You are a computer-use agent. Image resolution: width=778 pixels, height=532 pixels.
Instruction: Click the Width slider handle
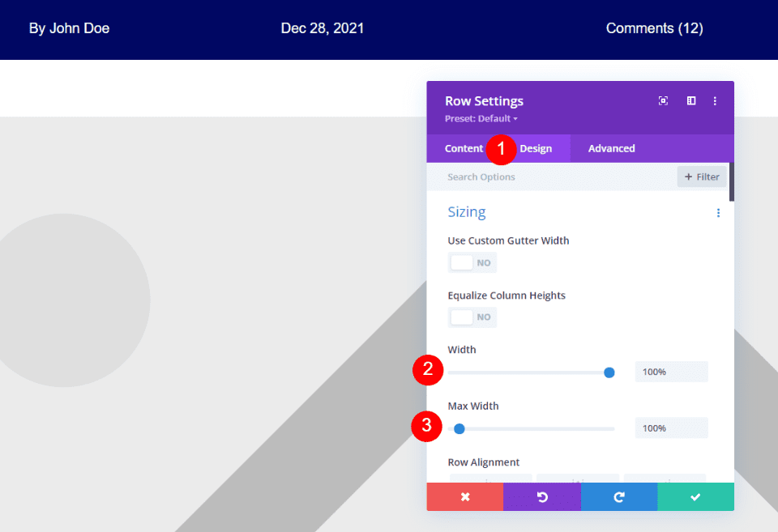[x=609, y=372]
